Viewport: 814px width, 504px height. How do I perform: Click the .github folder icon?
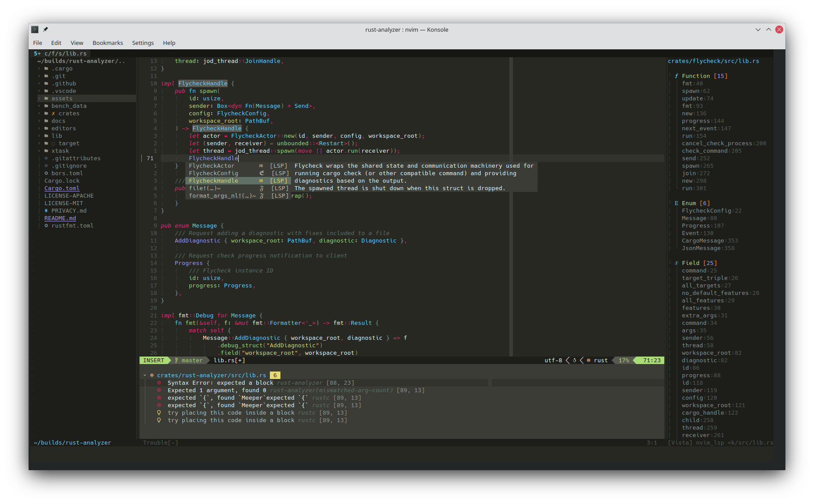tap(46, 84)
